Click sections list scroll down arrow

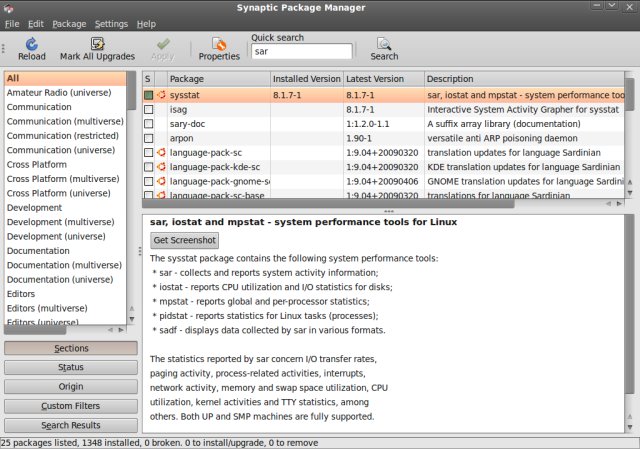click(x=131, y=319)
